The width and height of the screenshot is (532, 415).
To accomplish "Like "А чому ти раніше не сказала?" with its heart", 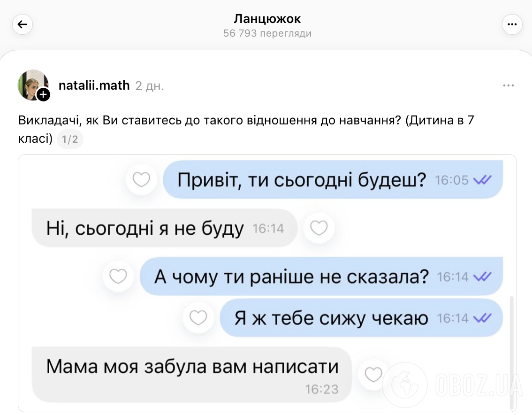I will [118, 277].
